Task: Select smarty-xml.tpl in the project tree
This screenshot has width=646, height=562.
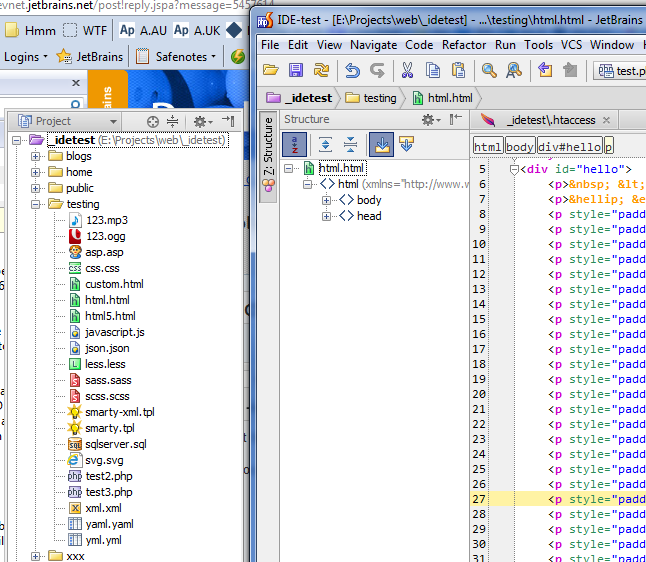Action: coord(119,412)
